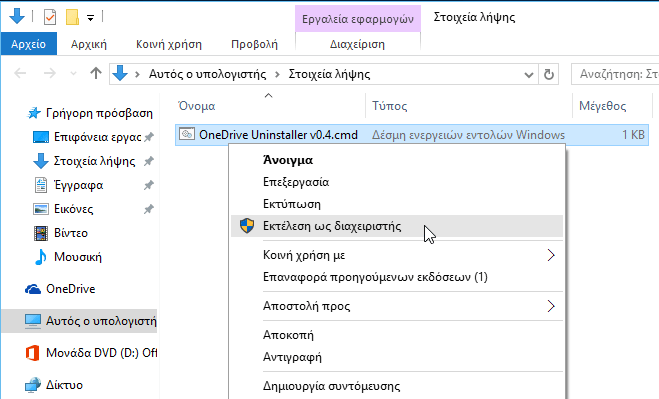The image size is (659, 399).
Task: Go up one folder level with Up arrow
Action: tap(96, 74)
